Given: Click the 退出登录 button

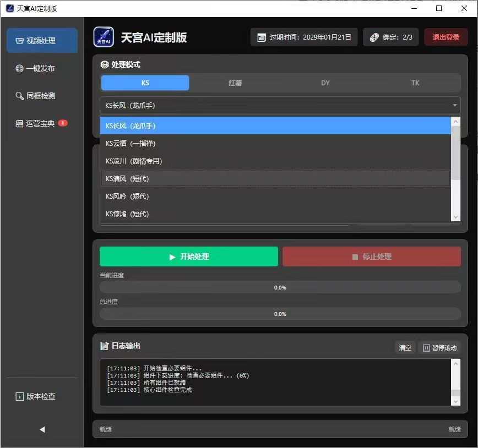Looking at the screenshot, I should click(446, 37).
